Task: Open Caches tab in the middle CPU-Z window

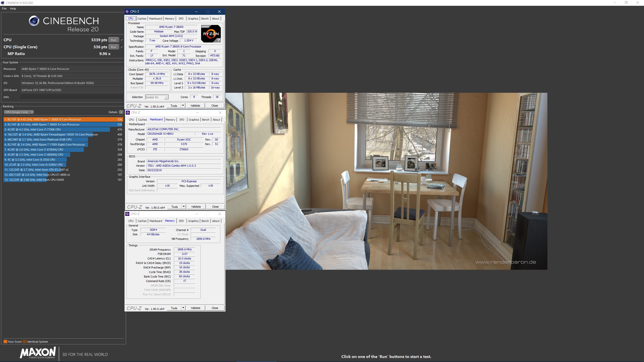Action: (x=143, y=120)
